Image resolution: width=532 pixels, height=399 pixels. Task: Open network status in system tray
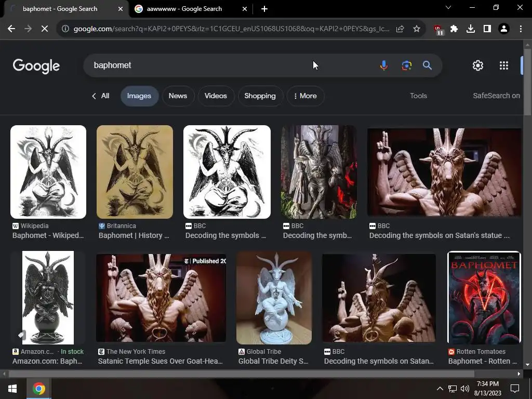(x=453, y=389)
